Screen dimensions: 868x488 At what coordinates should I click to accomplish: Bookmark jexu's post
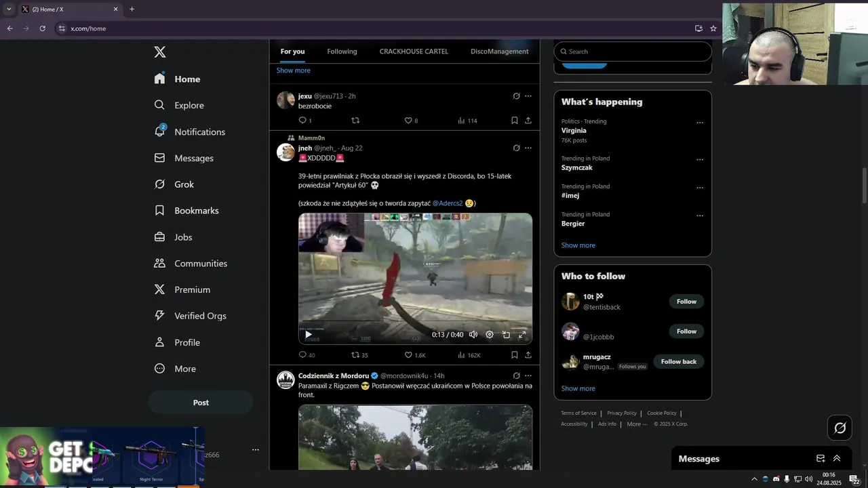click(x=515, y=121)
